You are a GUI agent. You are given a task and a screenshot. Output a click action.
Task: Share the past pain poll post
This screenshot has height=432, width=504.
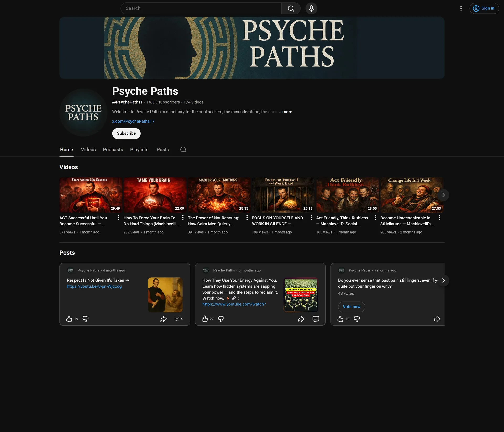[x=437, y=319]
